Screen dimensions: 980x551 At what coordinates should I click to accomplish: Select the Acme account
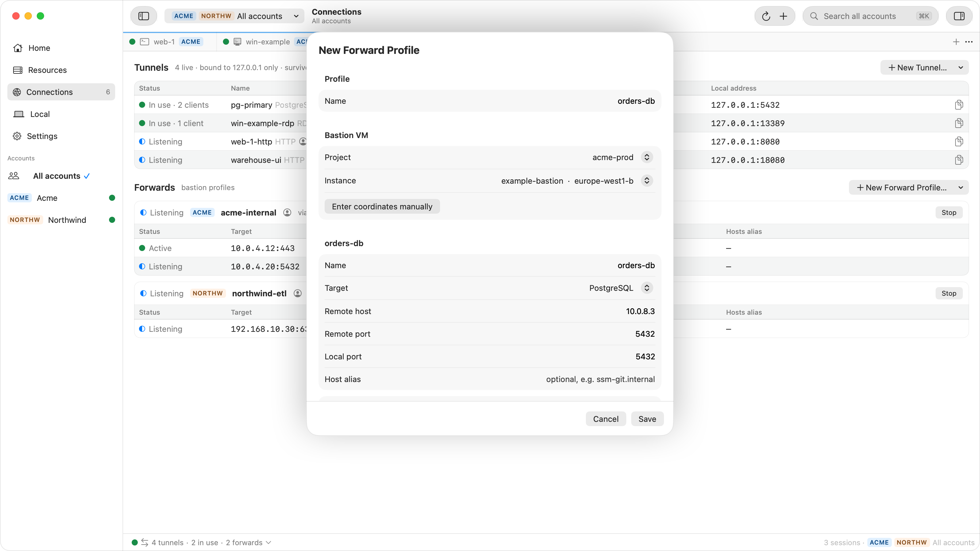point(61,198)
